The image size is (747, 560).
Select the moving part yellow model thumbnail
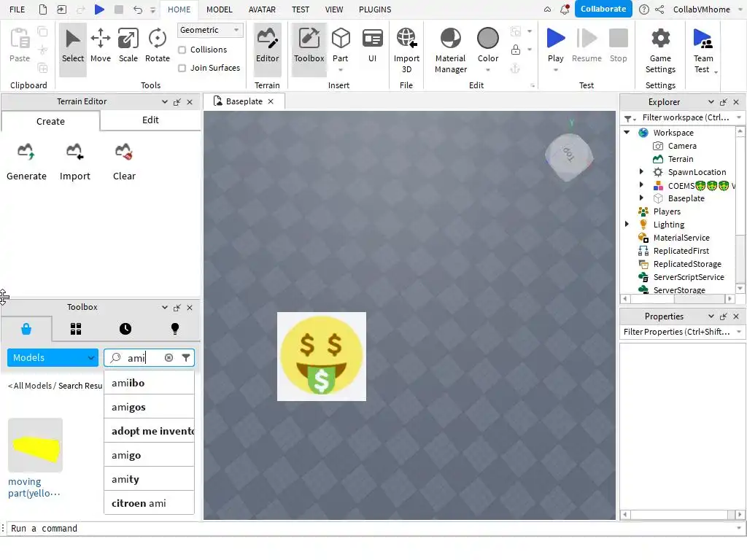[35, 446]
